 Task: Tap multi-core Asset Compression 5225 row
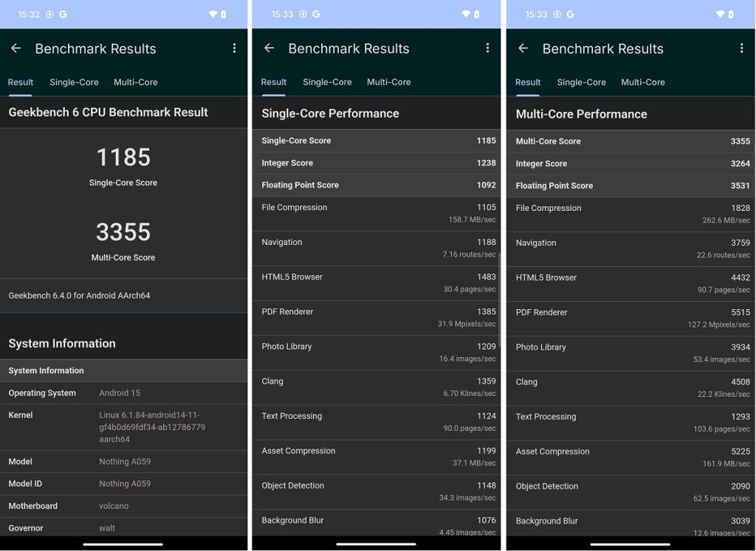pos(630,457)
